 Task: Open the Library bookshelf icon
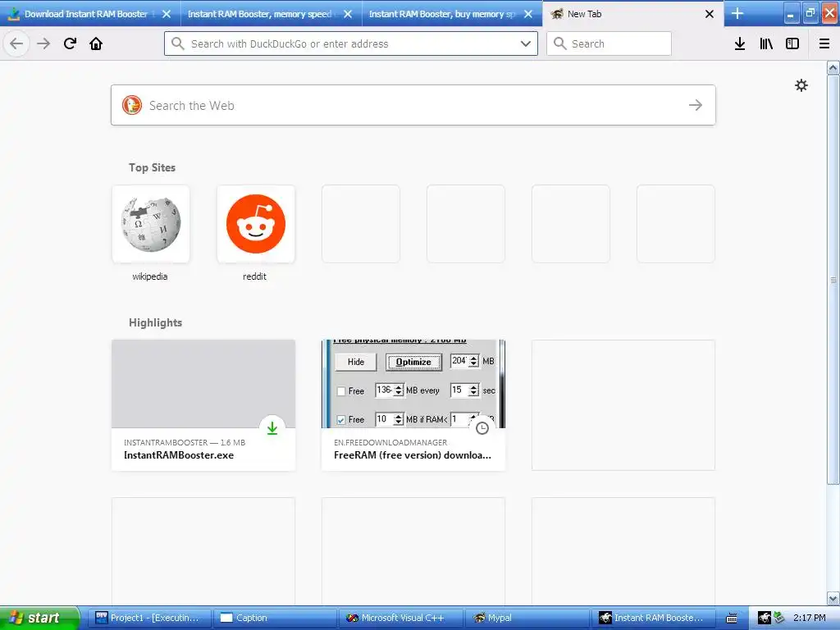pyautogui.click(x=766, y=43)
